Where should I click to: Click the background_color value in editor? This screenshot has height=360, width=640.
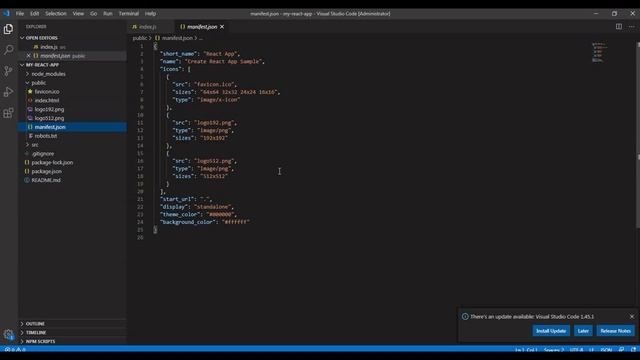click(x=236, y=222)
